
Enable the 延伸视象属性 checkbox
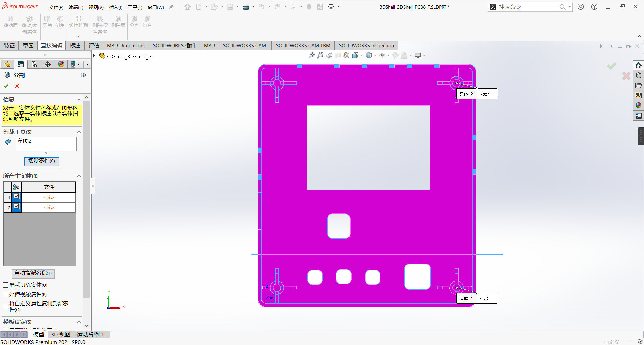pyautogui.click(x=6, y=294)
